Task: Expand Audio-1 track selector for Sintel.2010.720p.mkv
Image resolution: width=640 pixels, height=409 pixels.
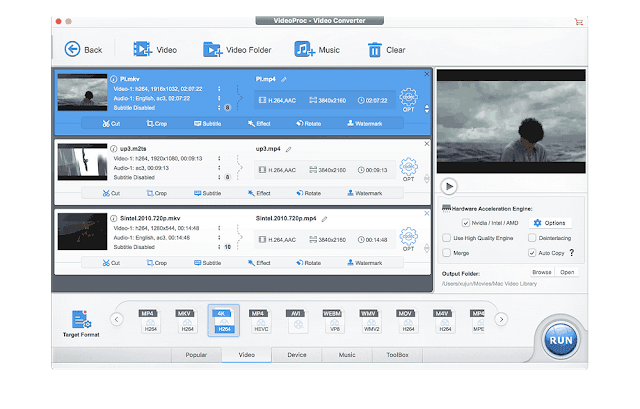Action: (x=219, y=238)
